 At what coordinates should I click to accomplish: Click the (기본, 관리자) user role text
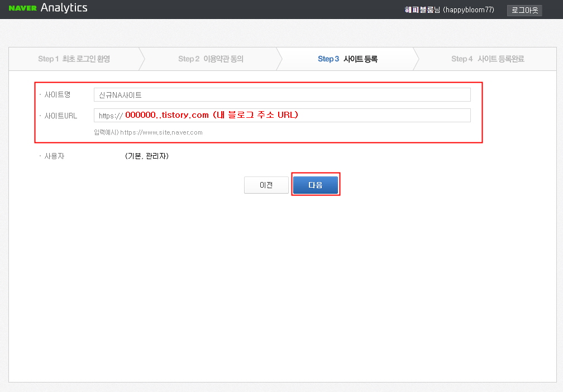(146, 156)
